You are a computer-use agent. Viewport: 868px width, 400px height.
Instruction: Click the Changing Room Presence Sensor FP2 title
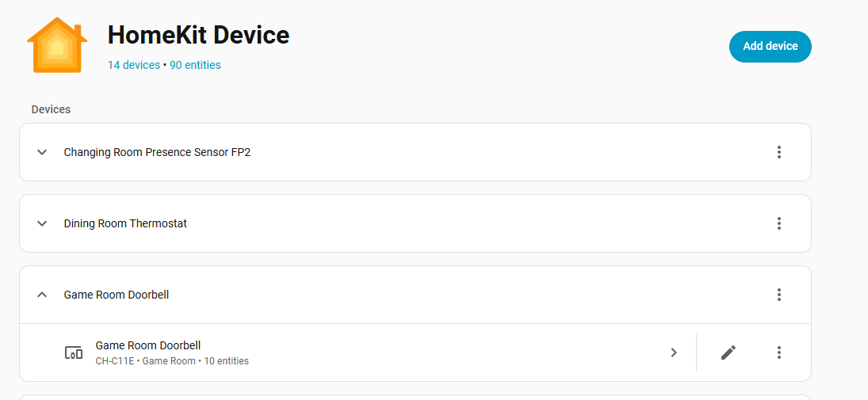157,152
